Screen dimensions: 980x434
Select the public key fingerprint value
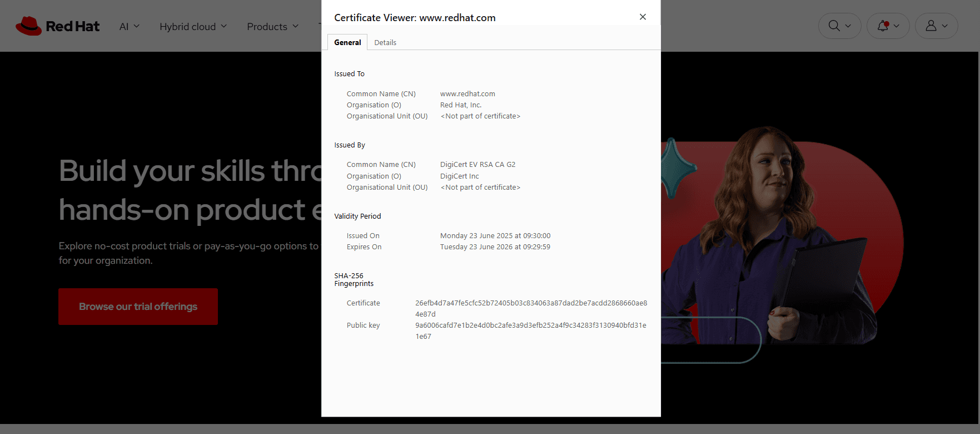(531, 331)
